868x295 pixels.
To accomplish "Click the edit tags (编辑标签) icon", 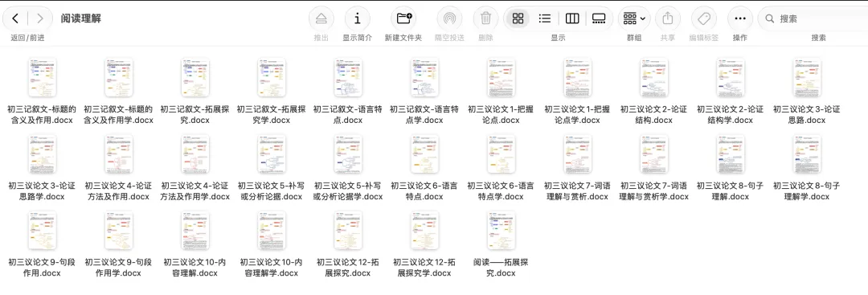I will click(x=703, y=18).
